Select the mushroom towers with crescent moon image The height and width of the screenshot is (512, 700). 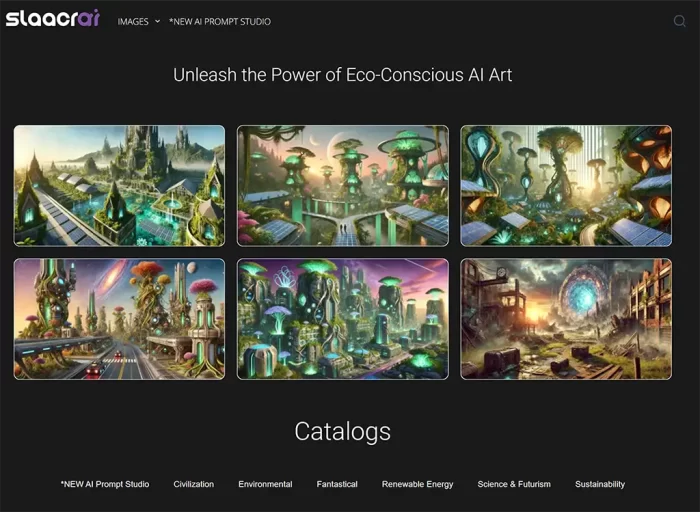coord(342,185)
